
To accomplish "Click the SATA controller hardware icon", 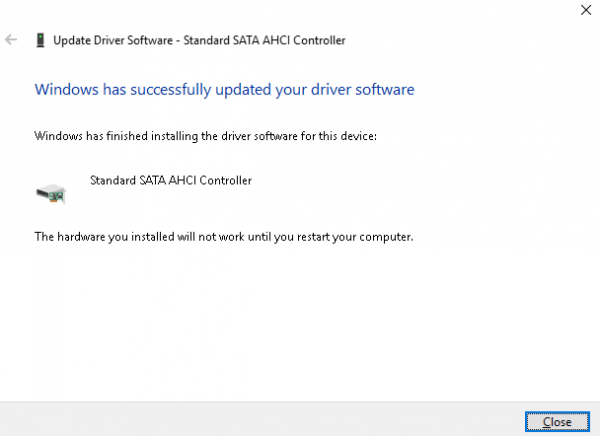I will pos(50,193).
